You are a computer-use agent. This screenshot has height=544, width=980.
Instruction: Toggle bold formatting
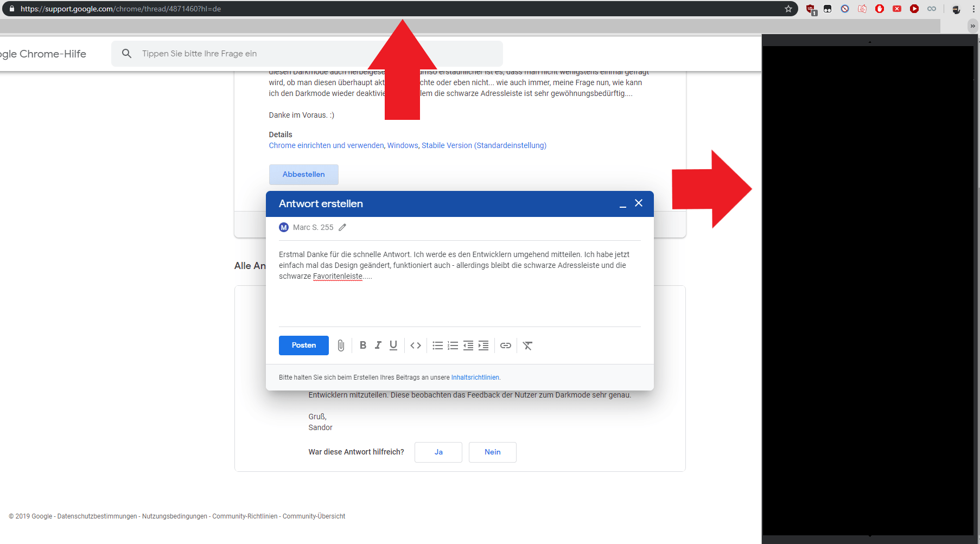coord(363,345)
